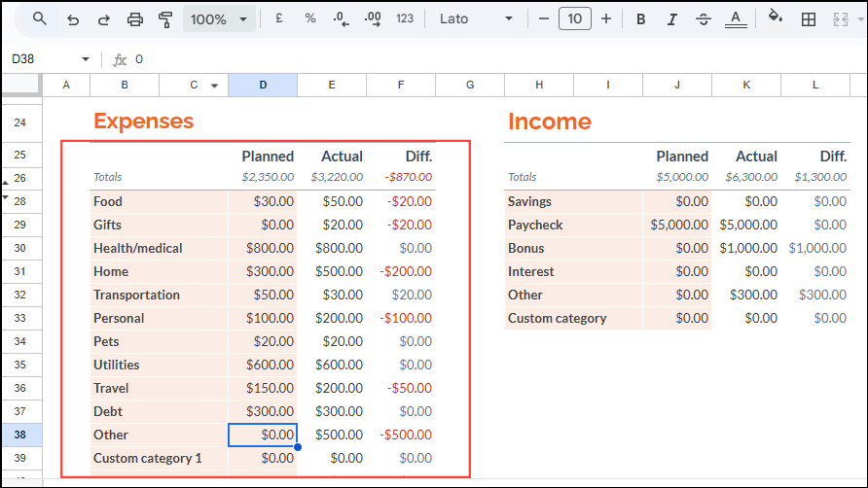Select the income Custom category cell
This screenshot has width=868, height=488.
(x=573, y=318)
